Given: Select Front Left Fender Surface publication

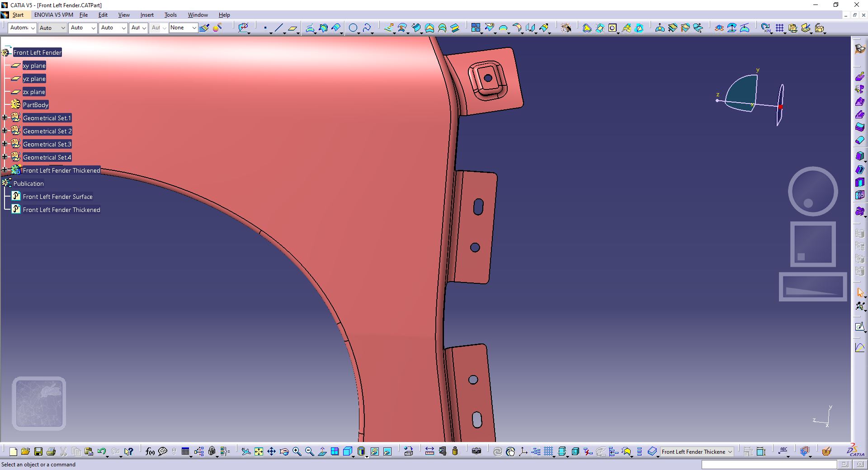Looking at the screenshot, I should pyautogui.click(x=57, y=197).
